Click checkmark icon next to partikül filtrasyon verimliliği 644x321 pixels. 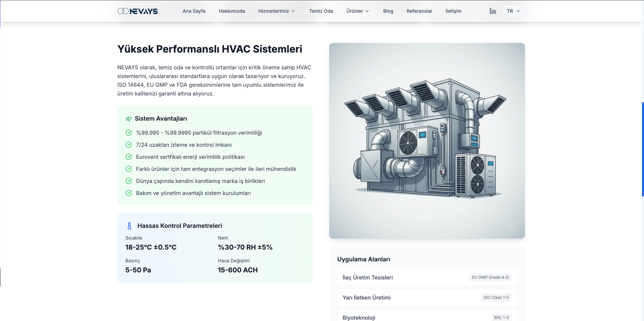coord(129,133)
